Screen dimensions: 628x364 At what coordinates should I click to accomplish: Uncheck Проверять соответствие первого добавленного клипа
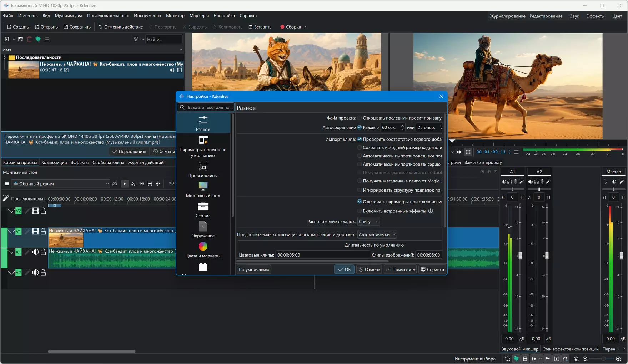(x=360, y=139)
